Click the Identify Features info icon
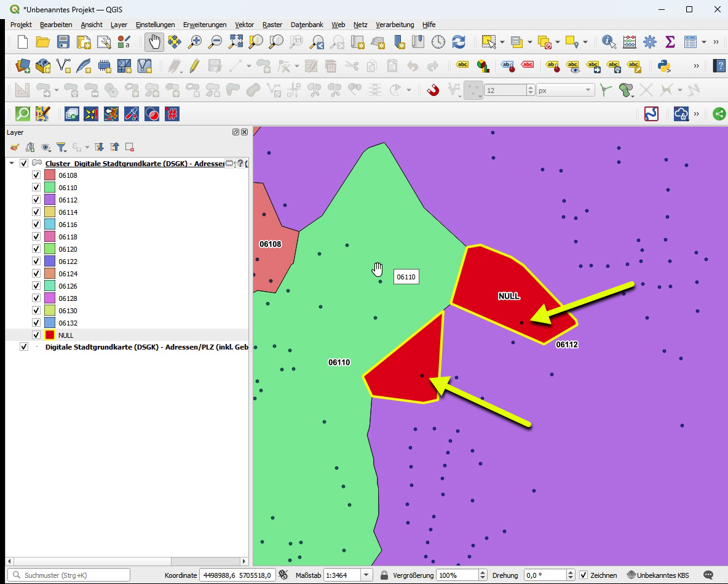 pyautogui.click(x=609, y=42)
